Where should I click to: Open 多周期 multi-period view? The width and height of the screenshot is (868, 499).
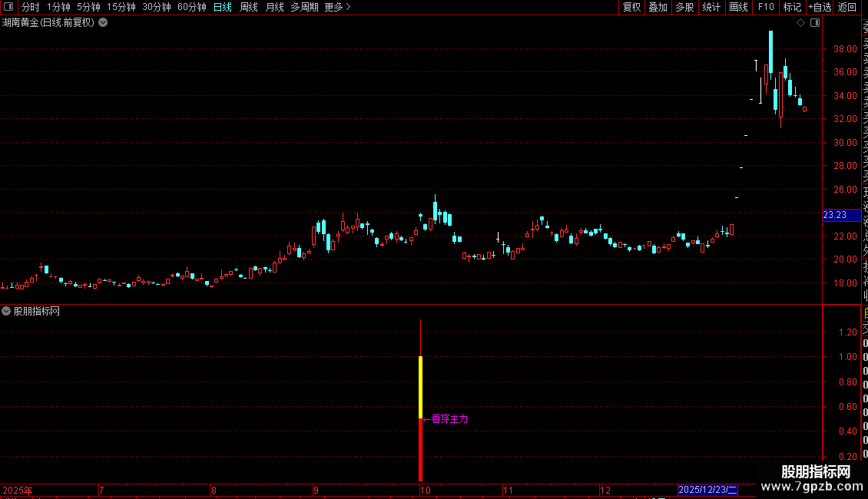[x=304, y=7]
